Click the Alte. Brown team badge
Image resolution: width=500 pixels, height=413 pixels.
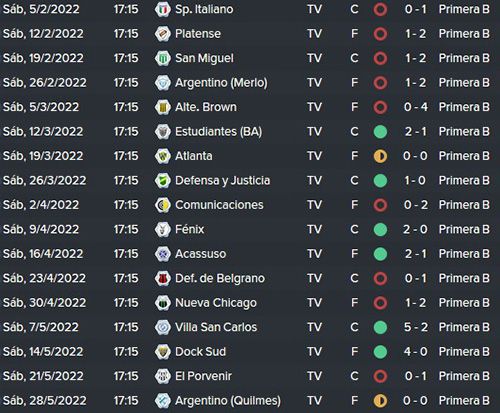tap(163, 107)
